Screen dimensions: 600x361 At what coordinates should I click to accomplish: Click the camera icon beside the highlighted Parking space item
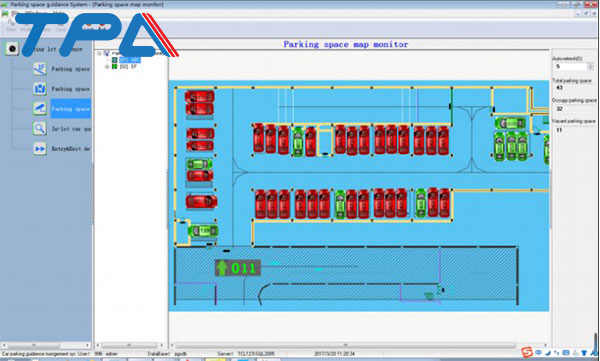pos(40,109)
